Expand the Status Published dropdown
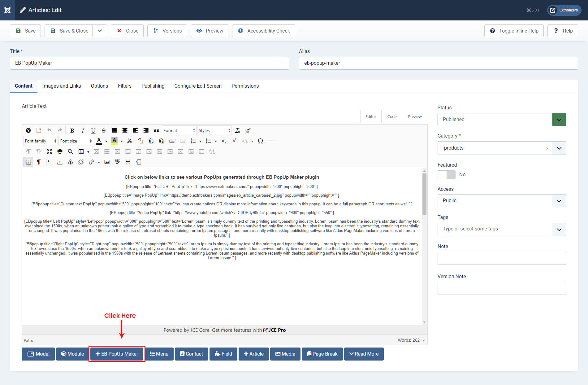 coord(559,120)
